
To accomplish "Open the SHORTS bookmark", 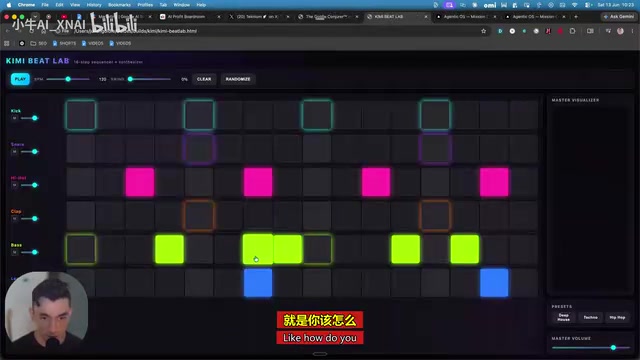I will tap(64, 43).
